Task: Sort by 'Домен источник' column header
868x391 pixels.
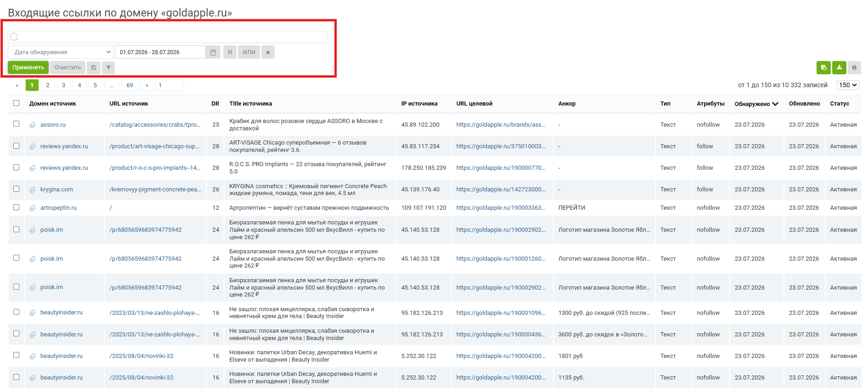Action: pos(53,104)
